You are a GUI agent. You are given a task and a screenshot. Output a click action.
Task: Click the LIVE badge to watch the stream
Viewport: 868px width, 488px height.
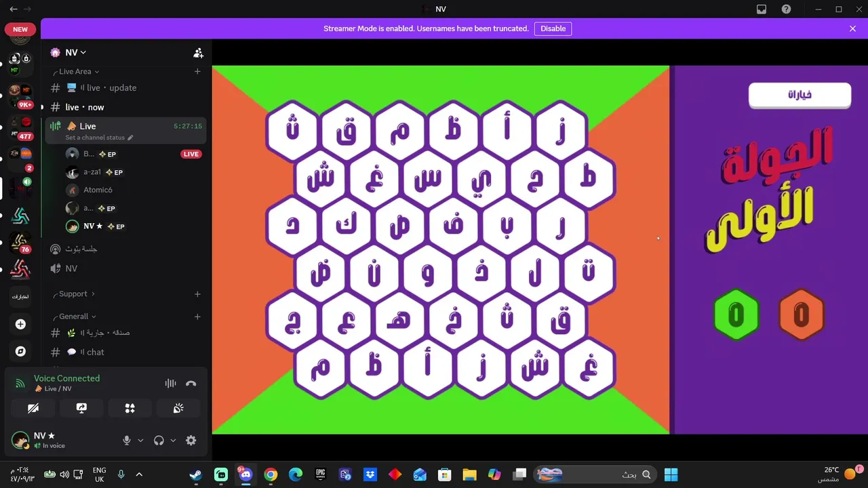click(191, 154)
